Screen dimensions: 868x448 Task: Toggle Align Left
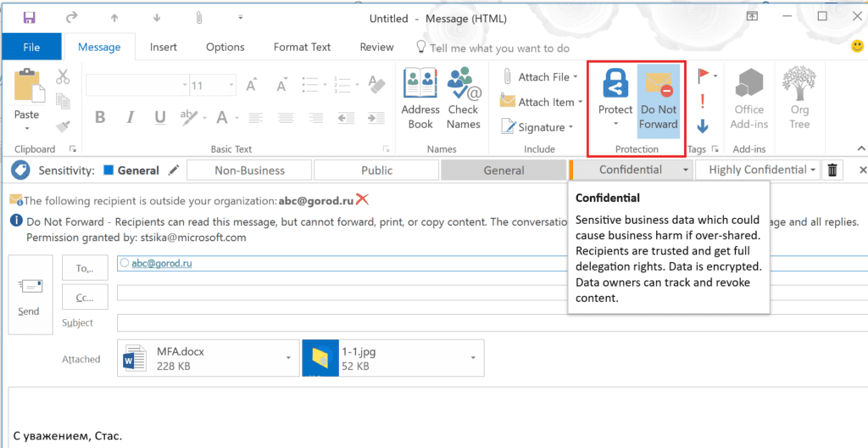[x=256, y=118]
